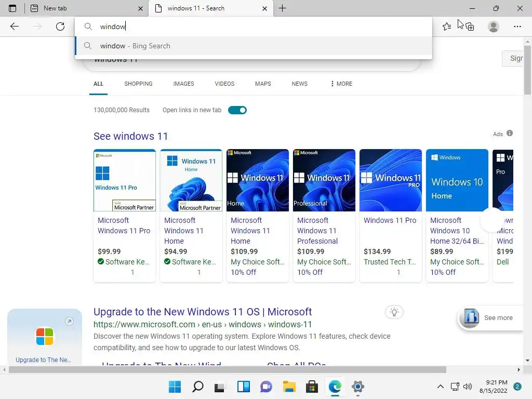This screenshot has height=399, width=532.
Task: Click the horizontal scrollbar right arrow
Action: click(519, 369)
